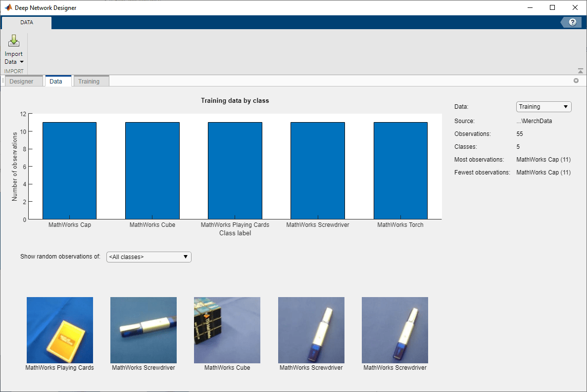Image resolution: width=587 pixels, height=392 pixels.
Task: Click the Class label axis title
Action: [x=235, y=233]
